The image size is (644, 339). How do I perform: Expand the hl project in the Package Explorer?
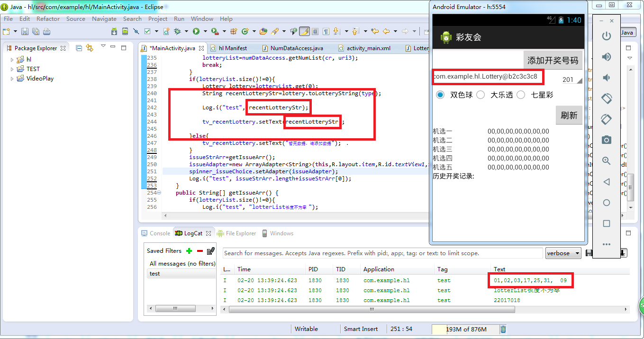coord(12,60)
